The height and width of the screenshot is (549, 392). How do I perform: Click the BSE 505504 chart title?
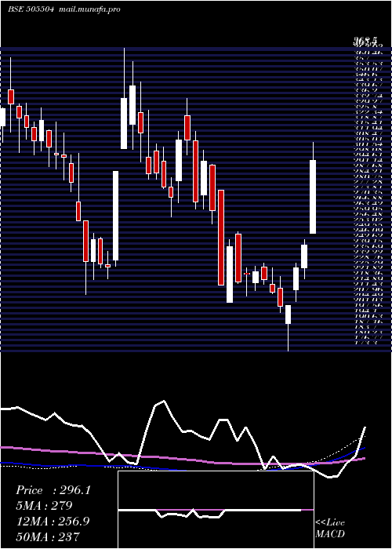coord(31,9)
